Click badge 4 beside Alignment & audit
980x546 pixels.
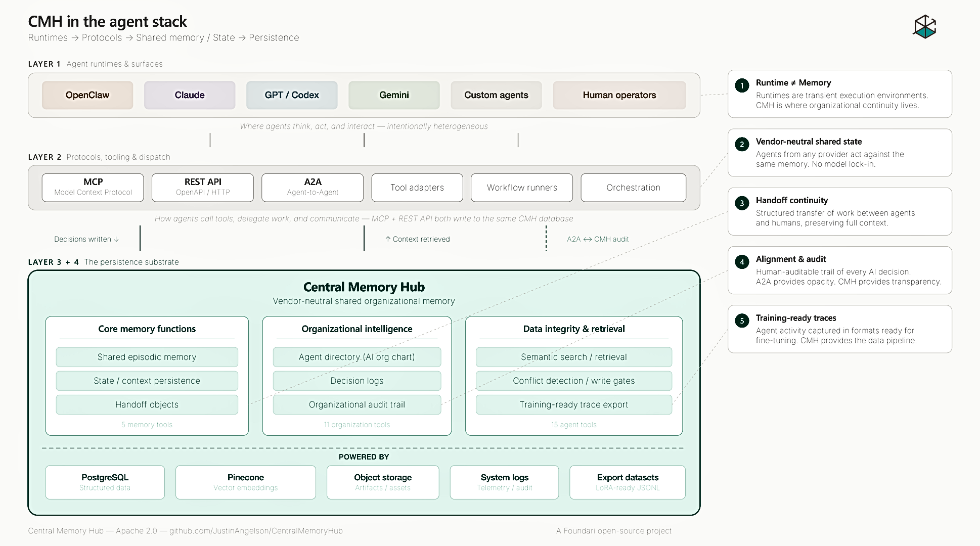pos(742,262)
